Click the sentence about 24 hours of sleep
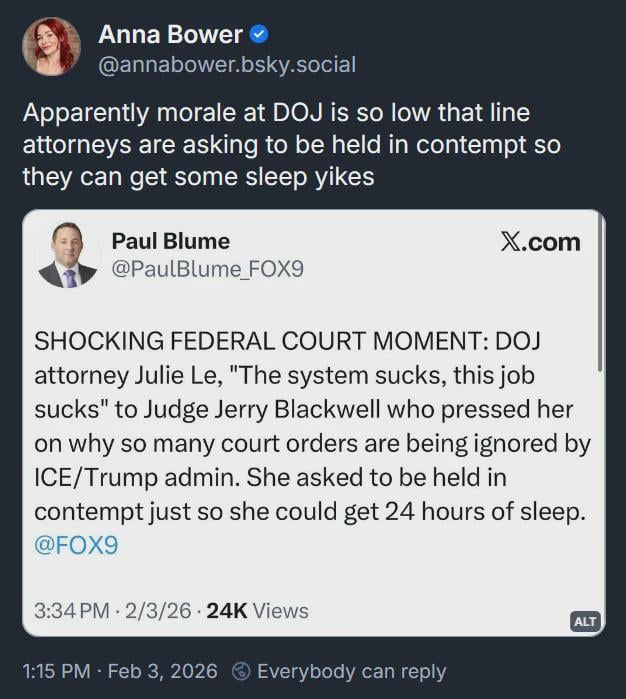The image size is (626, 699). pyautogui.click(x=310, y=511)
